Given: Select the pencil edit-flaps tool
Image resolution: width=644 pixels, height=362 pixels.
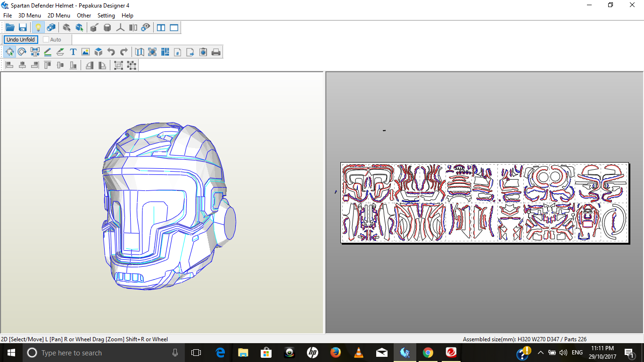Looking at the screenshot, I should point(48,52).
